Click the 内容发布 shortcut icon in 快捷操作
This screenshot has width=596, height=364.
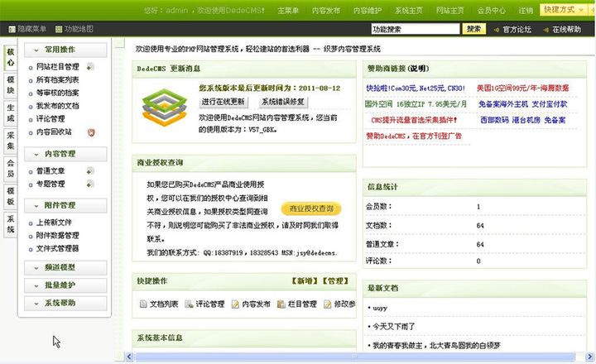coord(236,304)
